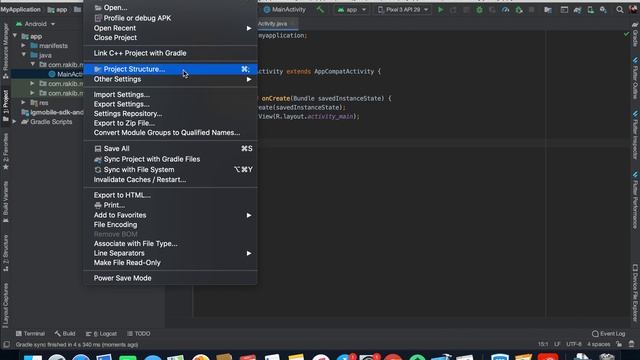Open Build Variants side panel tab
This screenshot has height=360, width=640.
[5, 202]
